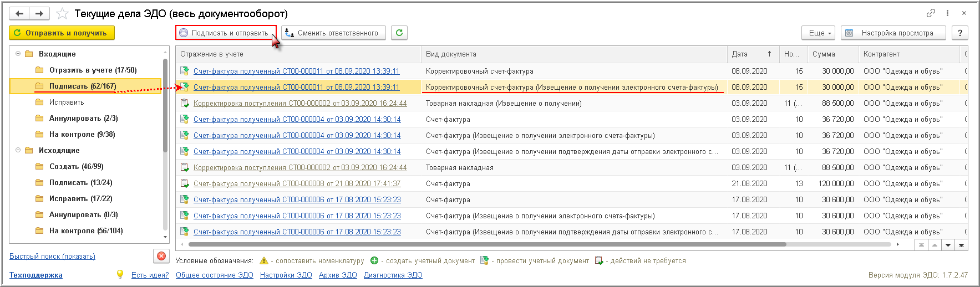Go forward with the right arrow
The width and height of the screenshot is (980, 287).
(x=39, y=13)
